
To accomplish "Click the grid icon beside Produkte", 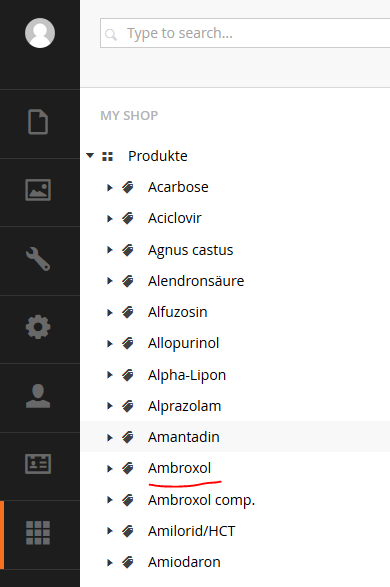I will [107, 156].
